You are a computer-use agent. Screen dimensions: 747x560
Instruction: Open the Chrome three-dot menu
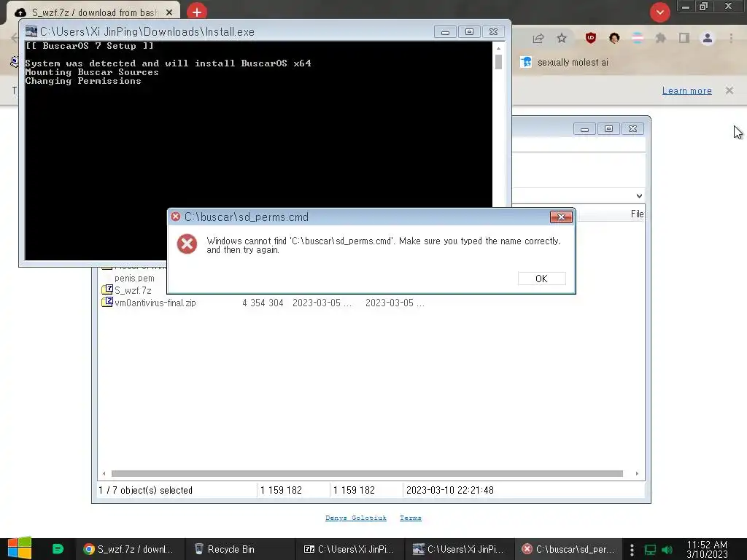coord(731,38)
